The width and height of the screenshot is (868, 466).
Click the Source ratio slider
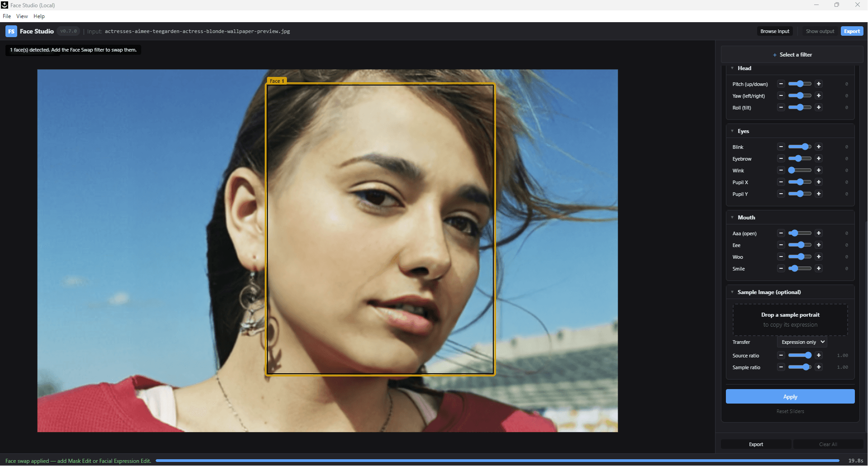click(x=800, y=356)
